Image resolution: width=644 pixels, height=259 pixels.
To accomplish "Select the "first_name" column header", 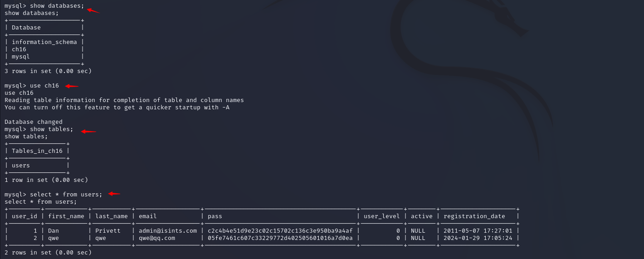I will pos(66,216).
